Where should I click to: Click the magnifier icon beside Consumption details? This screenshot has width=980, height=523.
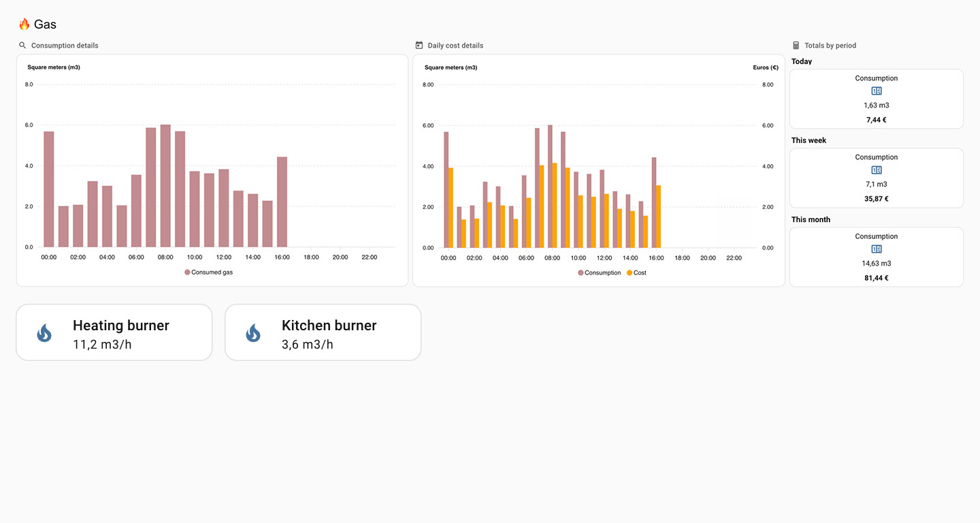(22, 46)
